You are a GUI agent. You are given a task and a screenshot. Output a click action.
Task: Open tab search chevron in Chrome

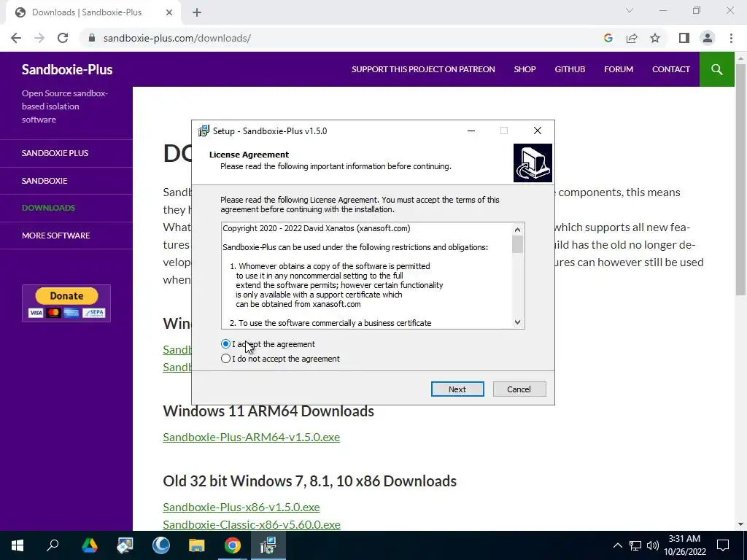point(630,10)
